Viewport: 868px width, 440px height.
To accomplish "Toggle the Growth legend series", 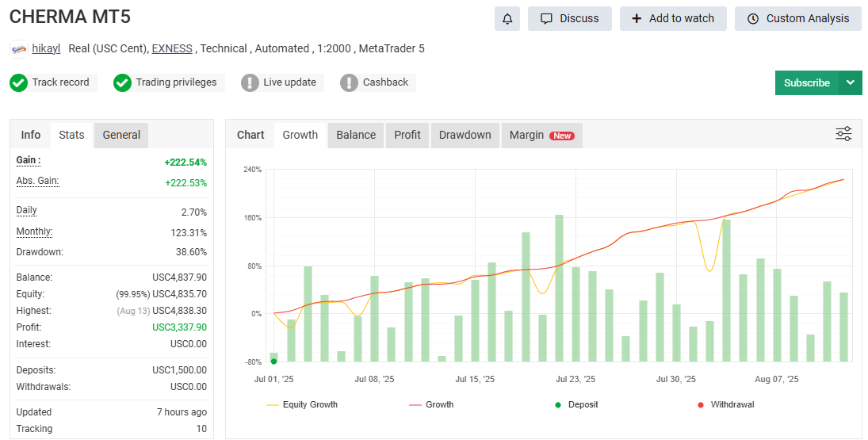I will coord(430,404).
